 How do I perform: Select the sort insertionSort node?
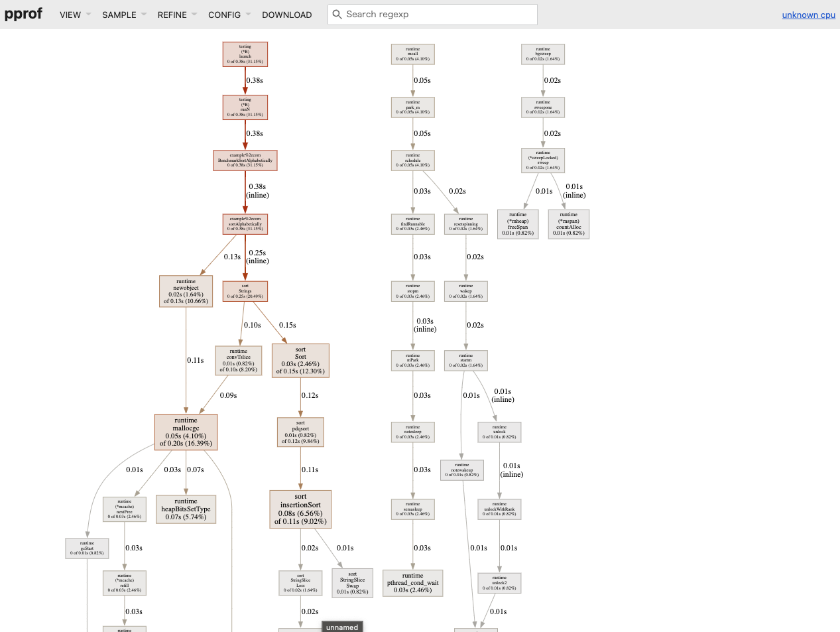pyautogui.click(x=300, y=509)
